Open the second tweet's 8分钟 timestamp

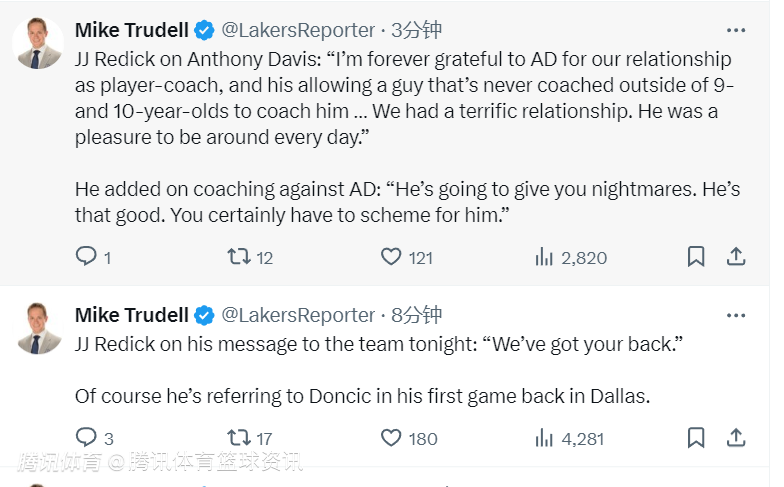tap(417, 315)
